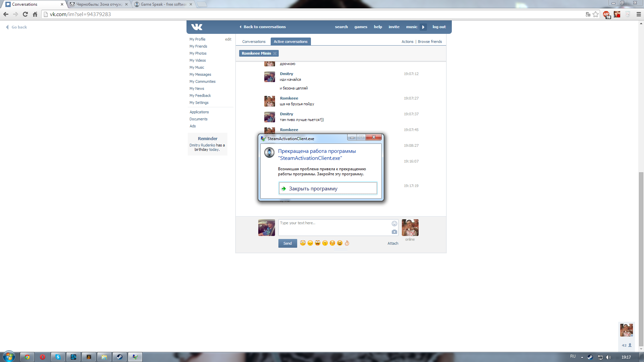Click the invite link in header
644x362 pixels.
click(x=394, y=27)
